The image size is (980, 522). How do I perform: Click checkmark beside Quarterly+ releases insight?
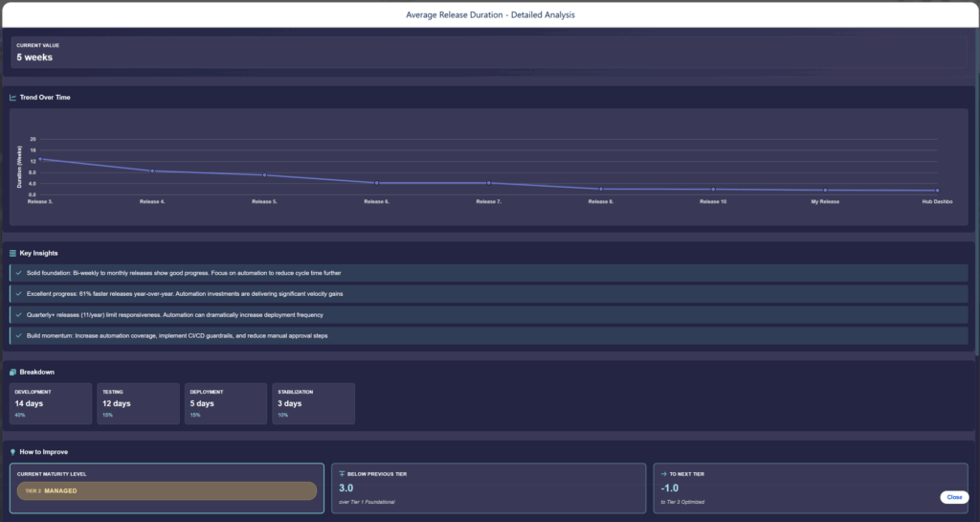click(19, 314)
